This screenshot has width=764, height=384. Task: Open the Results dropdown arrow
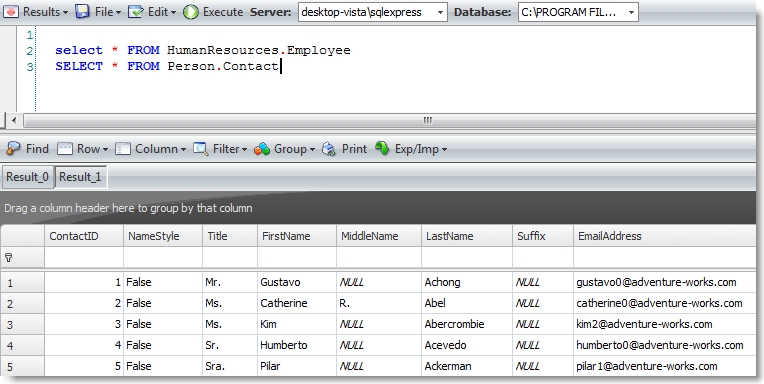pos(65,13)
